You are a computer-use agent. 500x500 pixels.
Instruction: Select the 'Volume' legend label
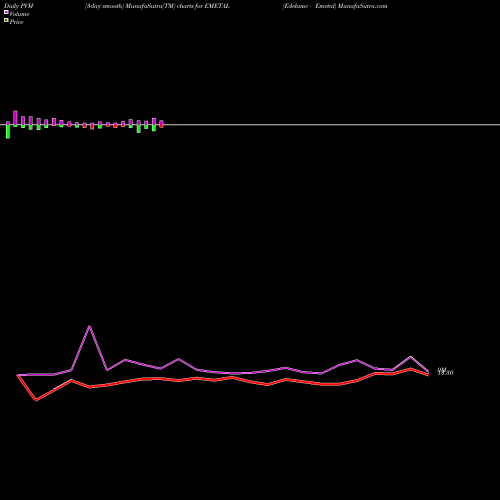point(19,14)
